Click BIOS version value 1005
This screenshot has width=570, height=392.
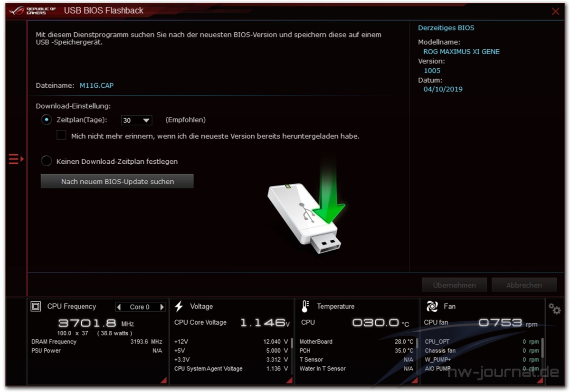(432, 70)
